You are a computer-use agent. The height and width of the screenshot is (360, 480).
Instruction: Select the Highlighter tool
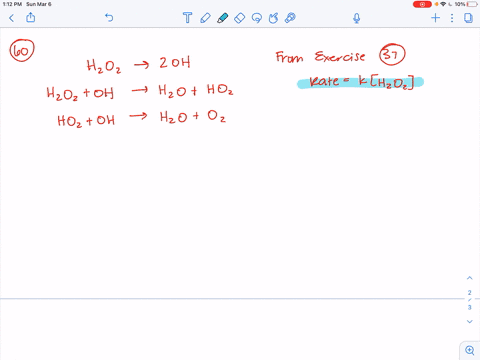click(x=223, y=18)
